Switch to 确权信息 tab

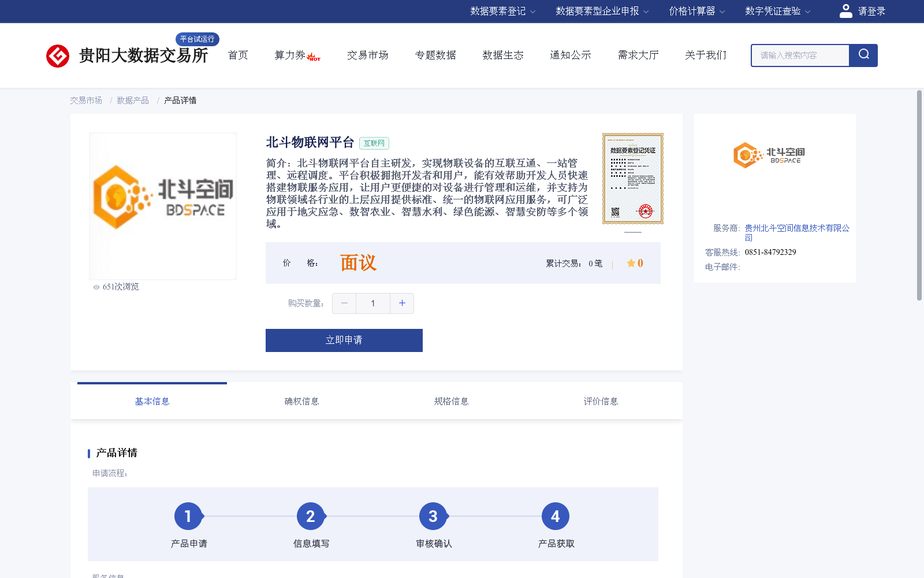[301, 401]
